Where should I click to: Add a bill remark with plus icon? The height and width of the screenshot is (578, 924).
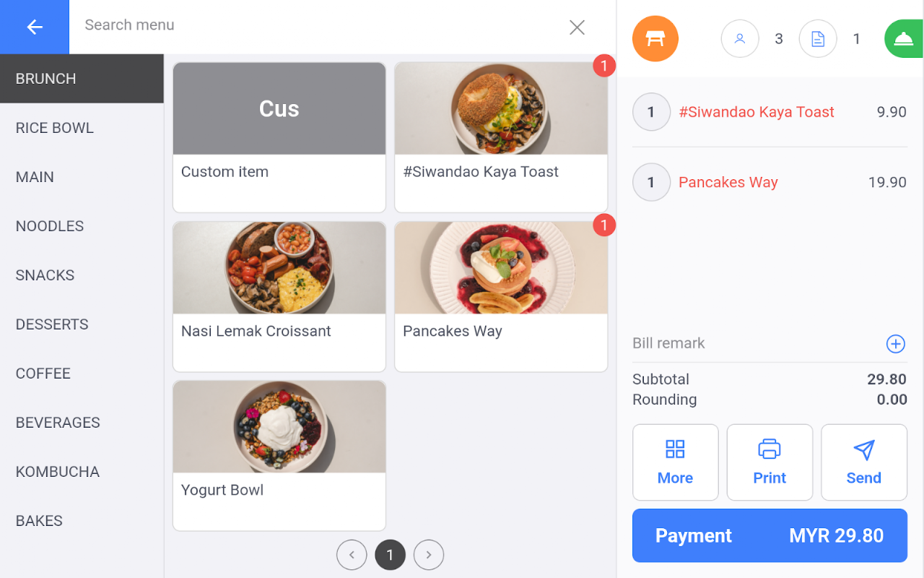click(x=896, y=344)
